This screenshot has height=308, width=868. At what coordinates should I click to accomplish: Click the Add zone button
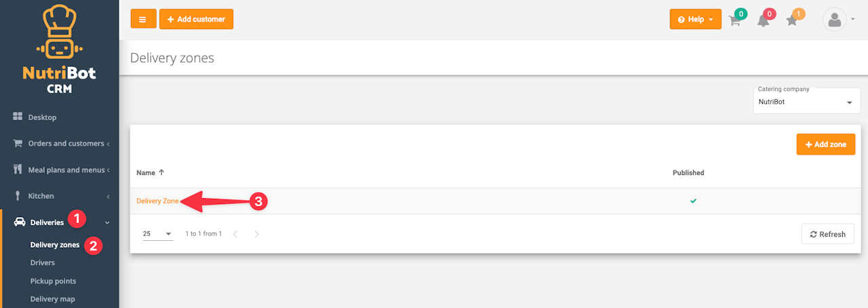(825, 145)
